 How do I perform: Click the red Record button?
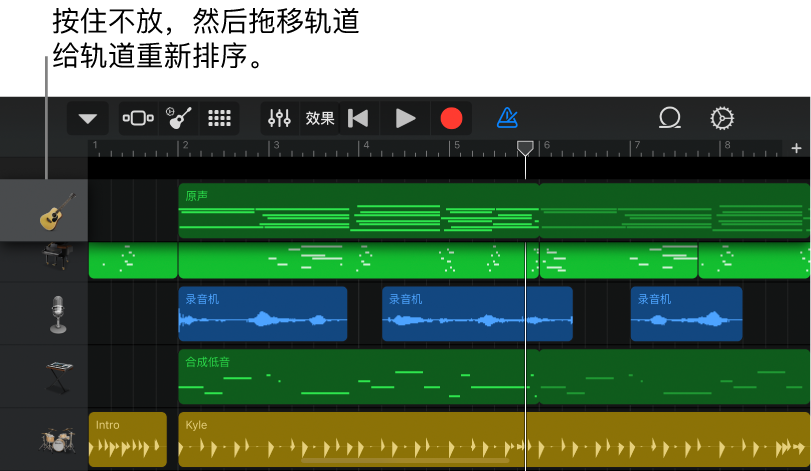coord(451,118)
